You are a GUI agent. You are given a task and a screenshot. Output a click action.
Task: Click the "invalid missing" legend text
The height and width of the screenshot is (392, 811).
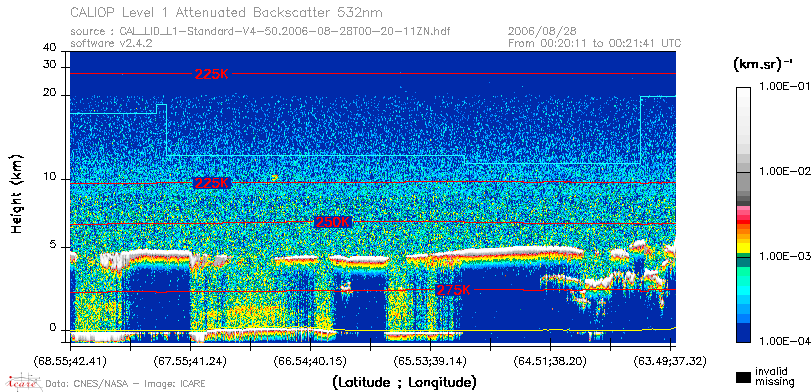tap(774, 376)
